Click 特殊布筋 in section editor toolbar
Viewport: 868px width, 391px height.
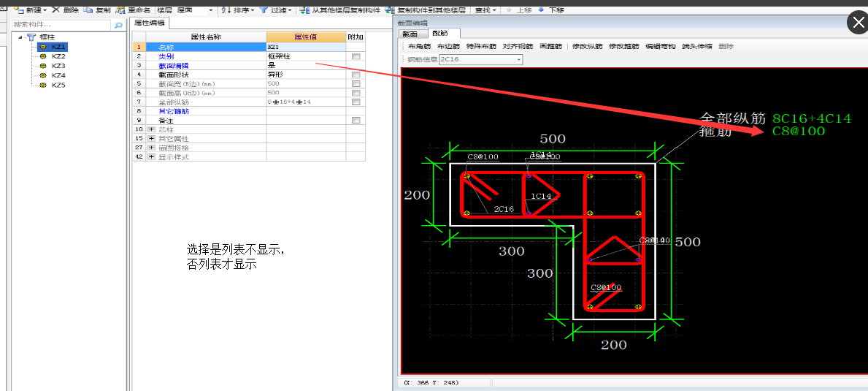[x=480, y=47]
